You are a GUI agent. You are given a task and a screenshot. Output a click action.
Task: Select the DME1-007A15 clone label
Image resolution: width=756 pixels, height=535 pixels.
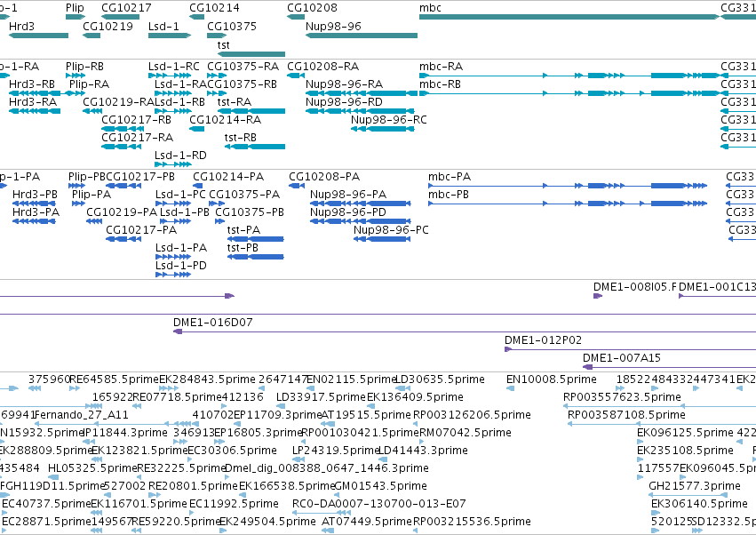[x=622, y=358]
